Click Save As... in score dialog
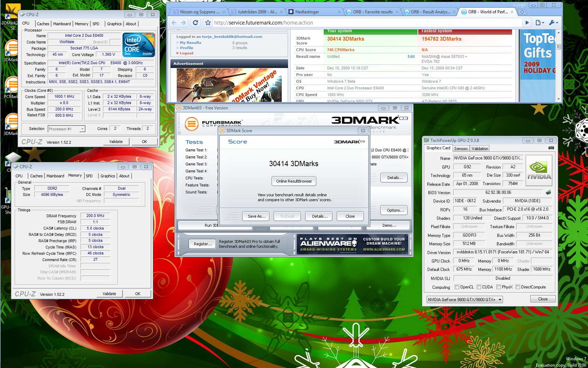Image resolution: width=588 pixels, height=368 pixels. pos(256,216)
